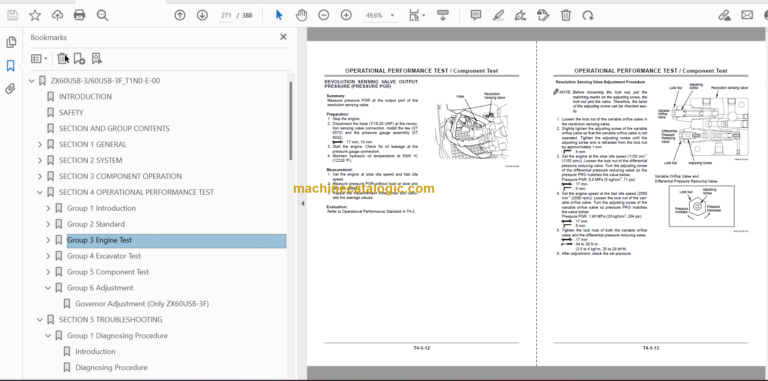The image size is (768, 381).
Task: Open the bookmark options menu dropdown
Action: [x=39, y=59]
